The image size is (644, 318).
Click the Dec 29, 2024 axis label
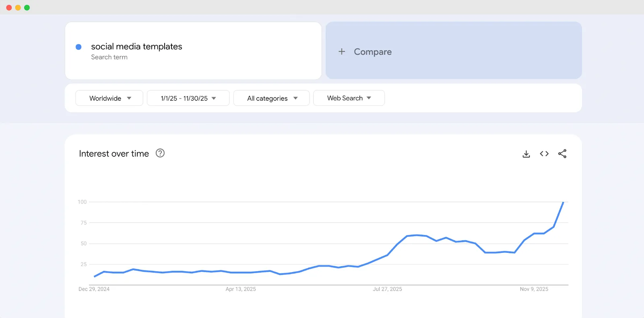[x=94, y=289]
